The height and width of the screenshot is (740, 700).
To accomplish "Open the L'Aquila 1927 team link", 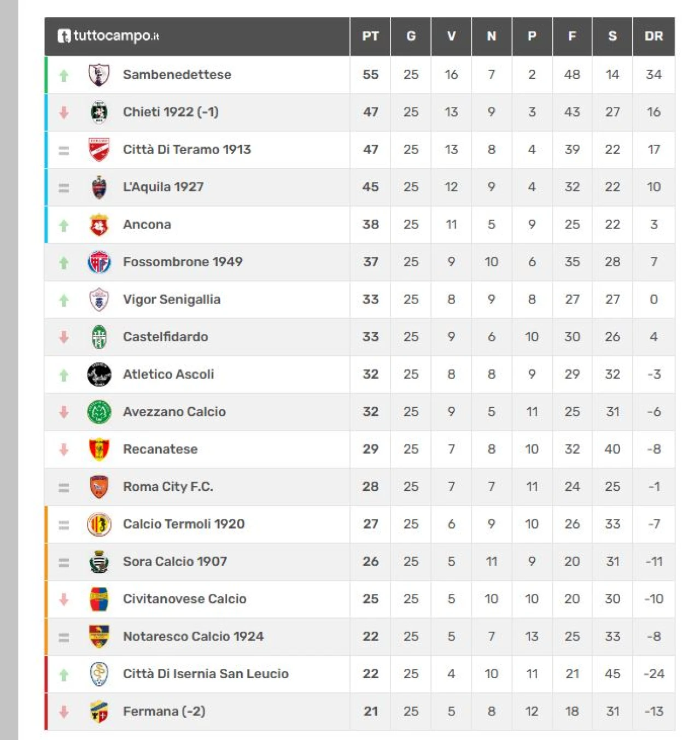I will pos(163,187).
